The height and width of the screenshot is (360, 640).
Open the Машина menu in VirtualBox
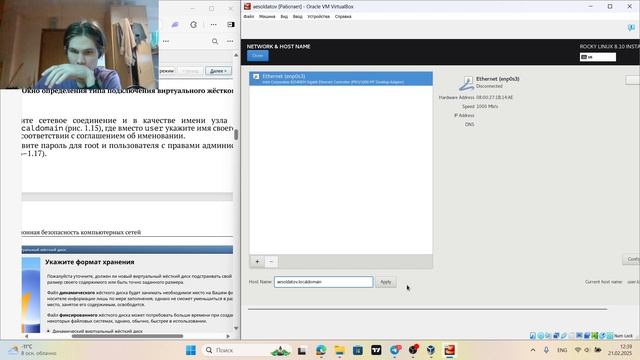[267, 17]
